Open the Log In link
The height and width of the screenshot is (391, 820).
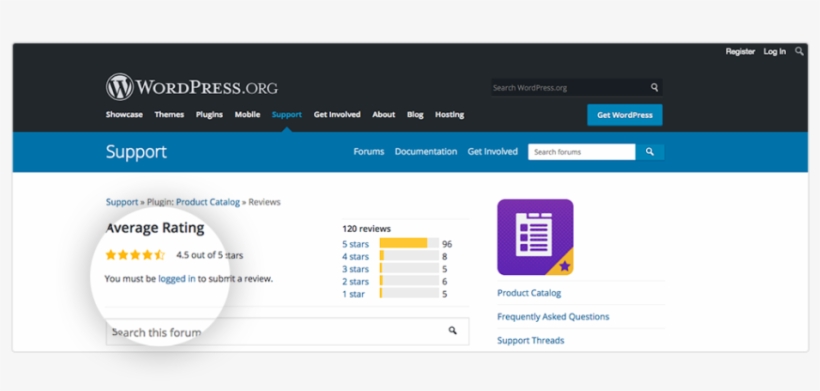point(775,51)
